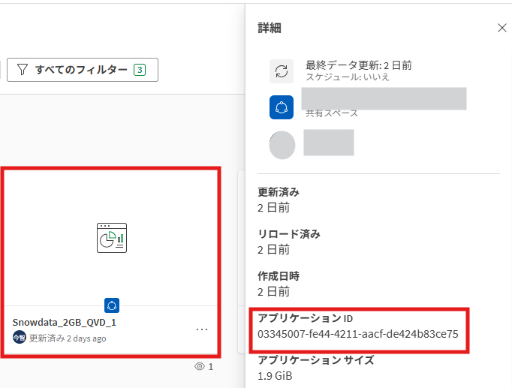Click the gray owner avatar circle
Image resolution: width=512 pixels, height=388 pixels.
(282, 145)
